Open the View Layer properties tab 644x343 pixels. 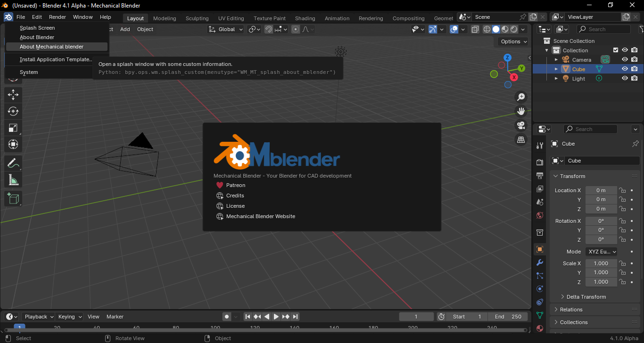pyautogui.click(x=540, y=189)
